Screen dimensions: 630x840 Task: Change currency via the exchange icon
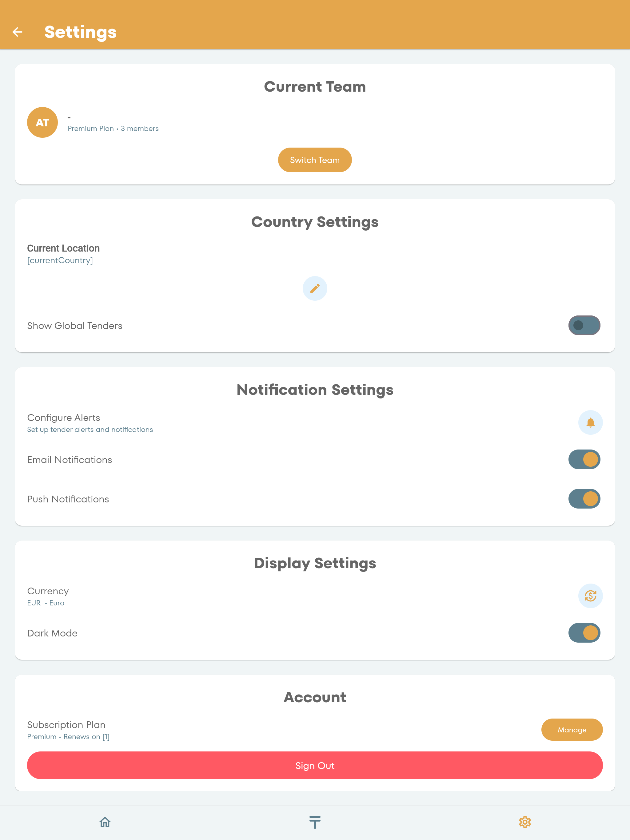(x=590, y=596)
